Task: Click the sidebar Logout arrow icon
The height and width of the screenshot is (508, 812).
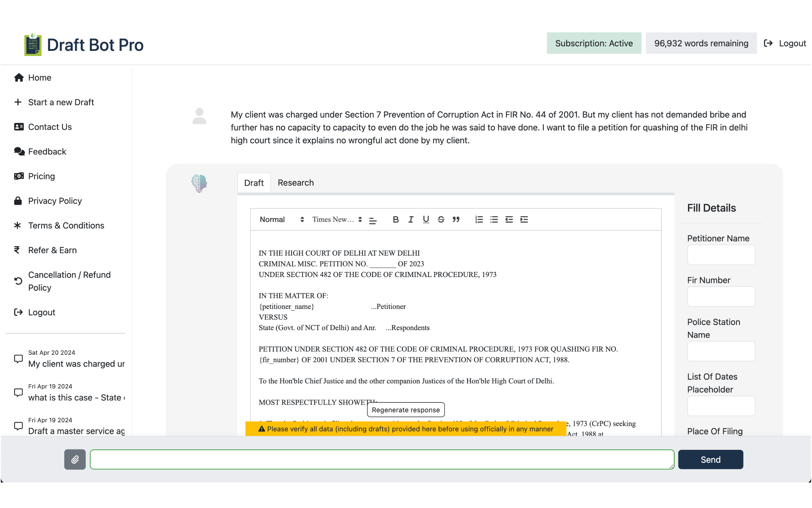Action: [x=19, y=312]
